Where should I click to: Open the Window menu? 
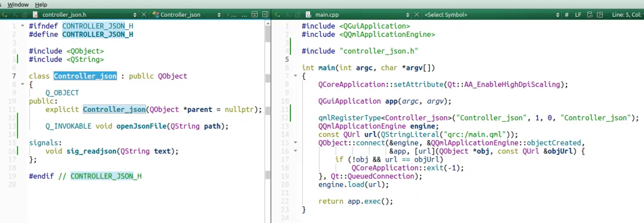pos(18,5)
